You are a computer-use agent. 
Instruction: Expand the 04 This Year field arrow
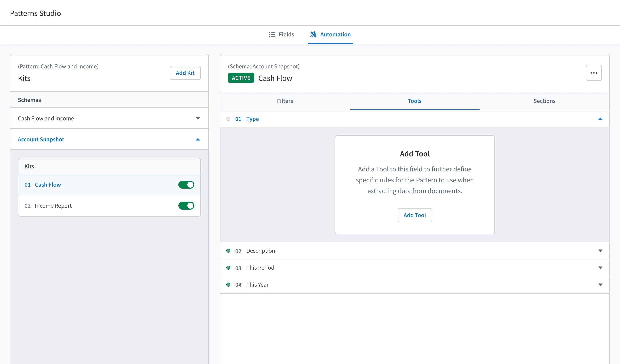coord(600,285)
